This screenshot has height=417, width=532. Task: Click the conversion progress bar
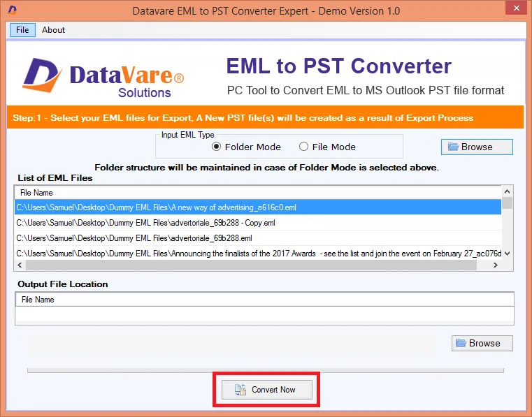(x=266, y=370)
